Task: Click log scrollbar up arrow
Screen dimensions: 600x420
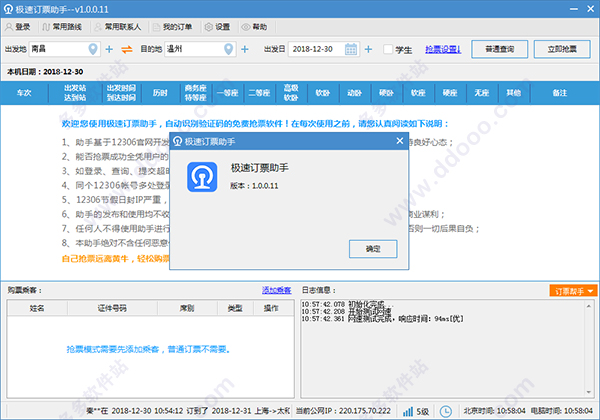Action: point(589,306)
